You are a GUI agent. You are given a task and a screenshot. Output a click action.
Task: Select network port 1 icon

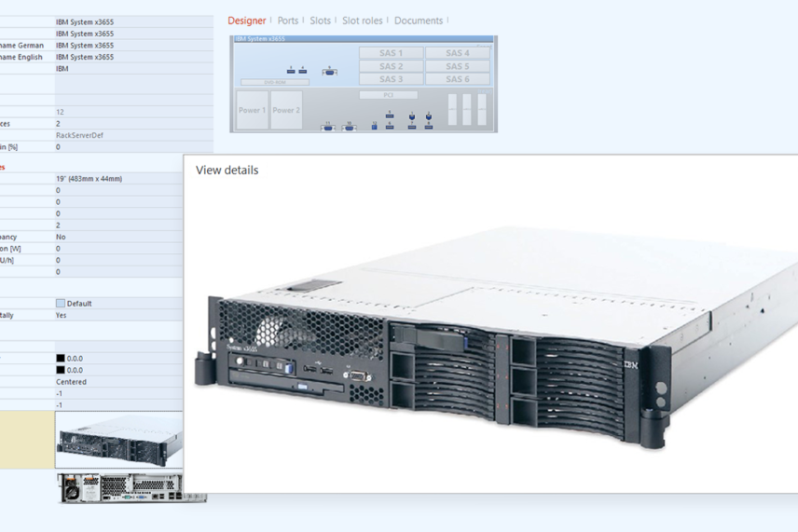(412, 116)
